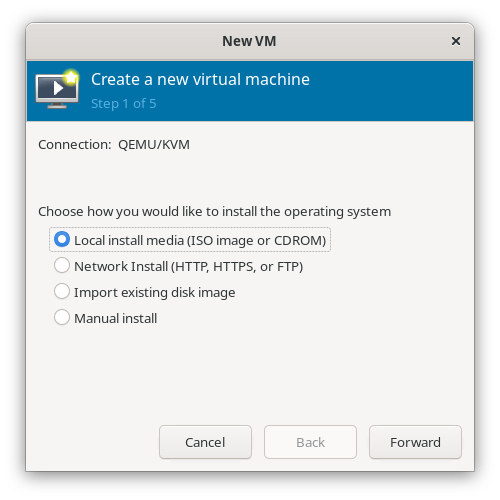Click the 'Step 1 of 5' subtitle
Image resolution: width=500 pixels, height=500 pixels.
point(124,104)
